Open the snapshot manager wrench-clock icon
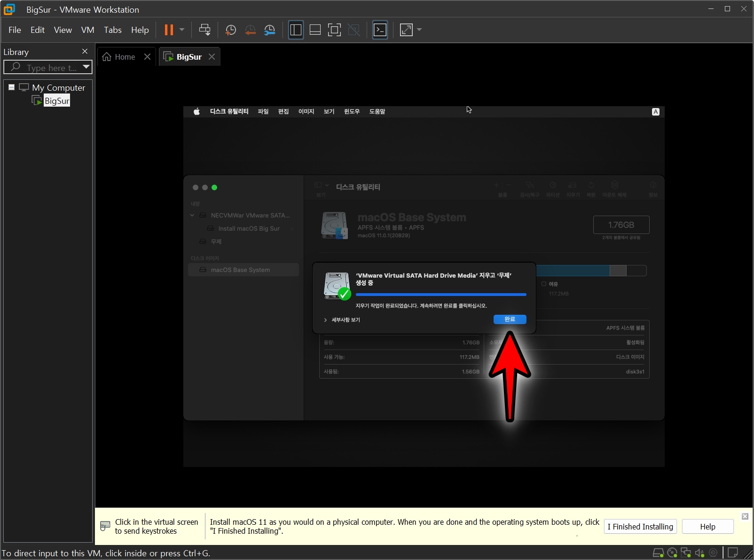The height and width of the screenshot is (560, 754). (270, 30)
